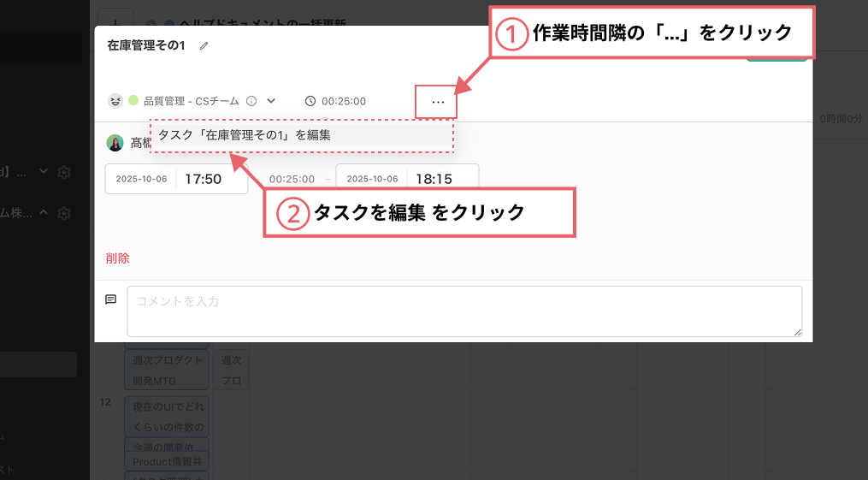The height and width of the screenshot is (480, 868).
Task: Click the red 削除 delete link
Action: (117, 258)
